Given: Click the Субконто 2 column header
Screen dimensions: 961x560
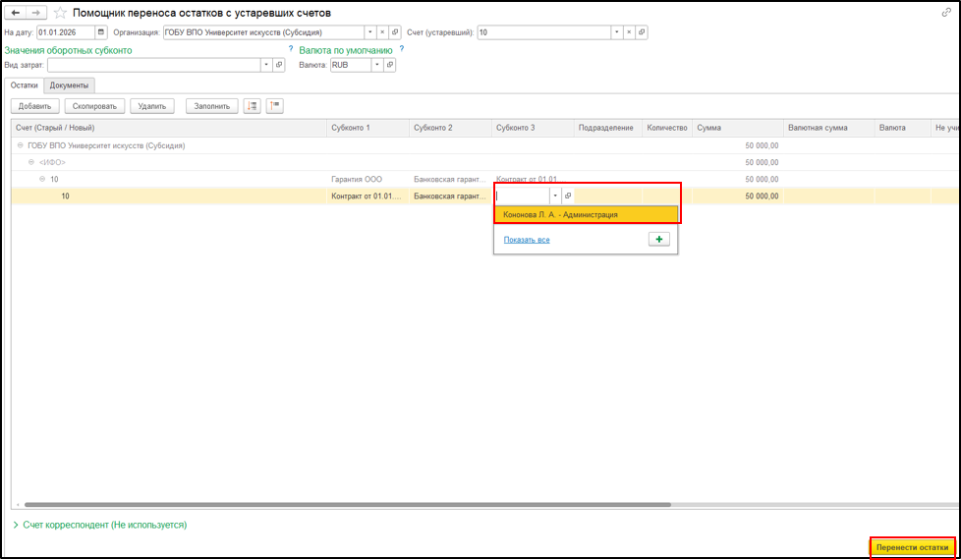Looking at the screenshot, I should coord(450,128).
